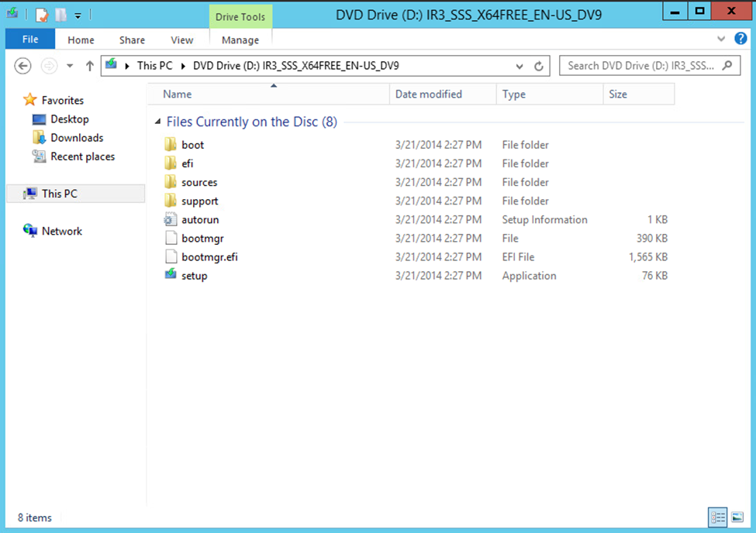Open the Manage ribbon tab
This screenshot has width=756, height=533.
click(240, 40)
